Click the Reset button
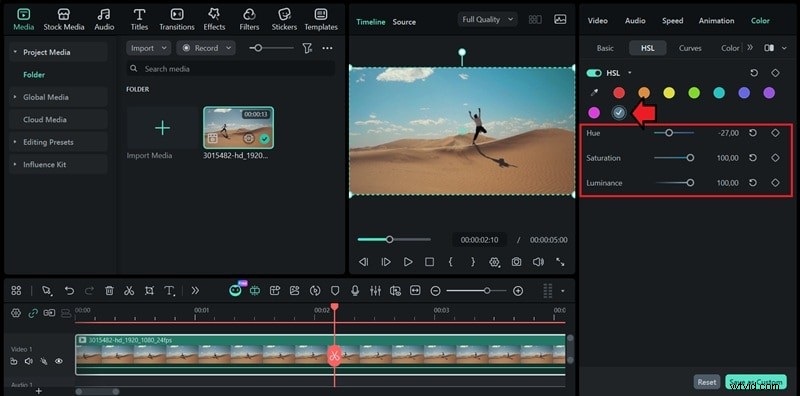 [707, 382]
